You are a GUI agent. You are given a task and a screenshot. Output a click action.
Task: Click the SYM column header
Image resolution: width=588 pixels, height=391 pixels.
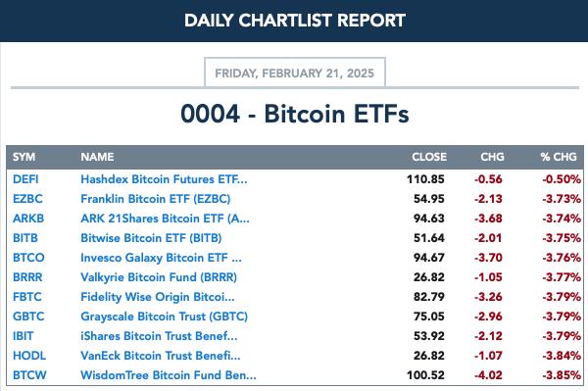point(24,157)
